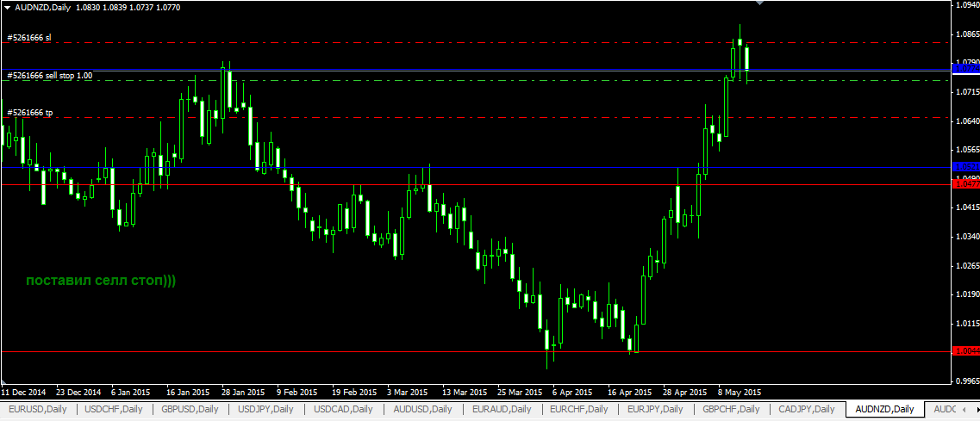Click the chart shift marker triangle at top

coord(759,3)
